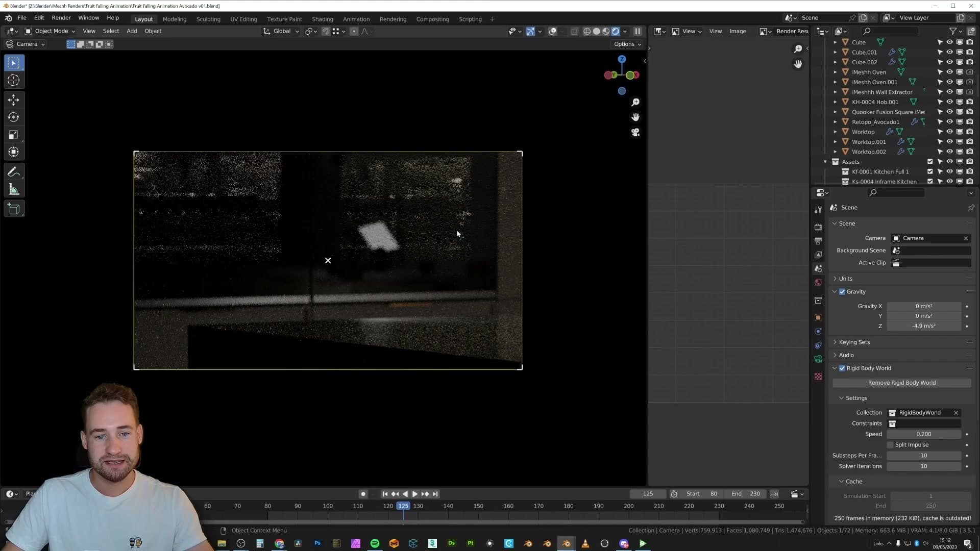Toggle the Rigid Body World checkbox

842,368
